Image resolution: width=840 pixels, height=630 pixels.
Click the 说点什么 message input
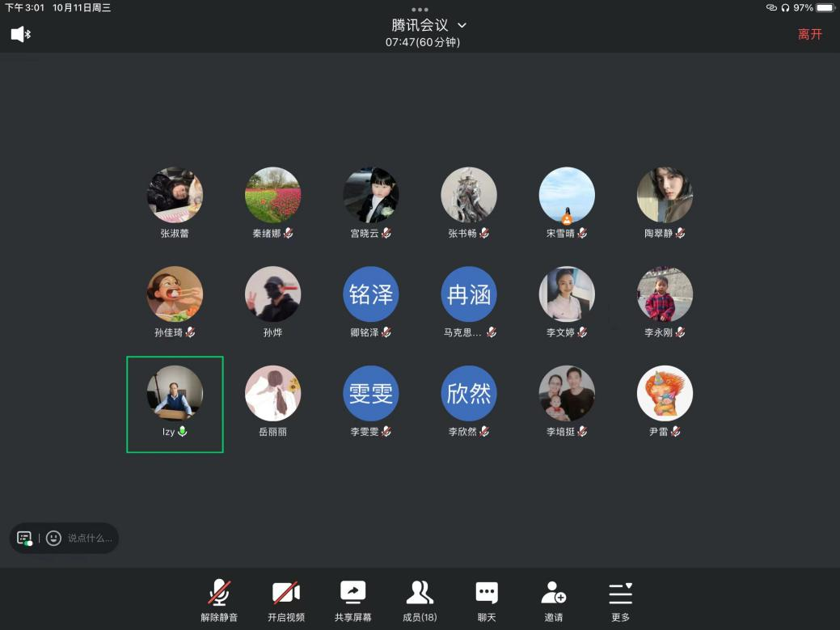coord(89,538)
